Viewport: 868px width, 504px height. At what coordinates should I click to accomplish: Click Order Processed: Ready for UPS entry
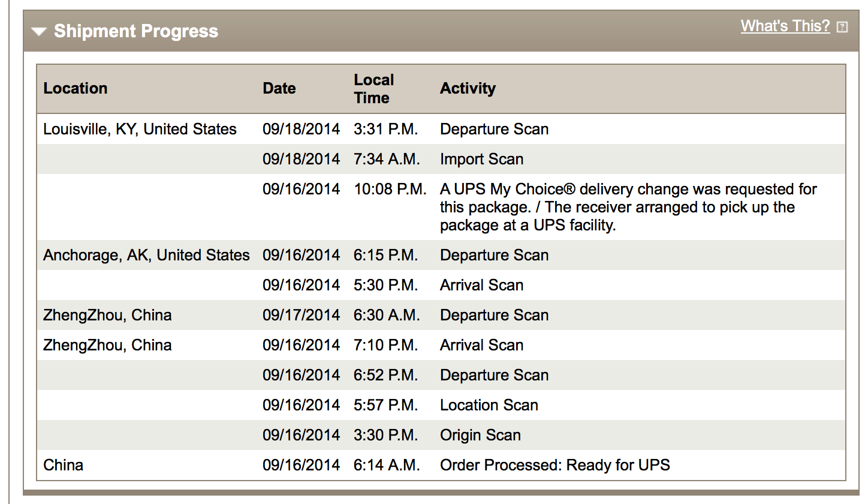tap(554, 465)
